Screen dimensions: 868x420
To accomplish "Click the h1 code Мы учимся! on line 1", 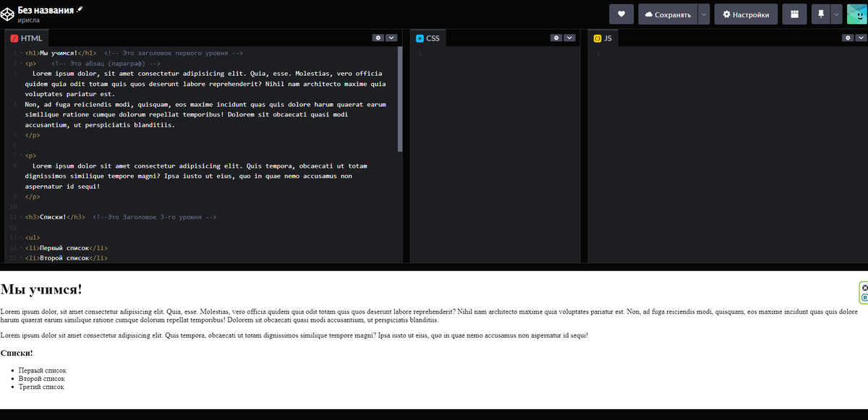I will (61, 53).
